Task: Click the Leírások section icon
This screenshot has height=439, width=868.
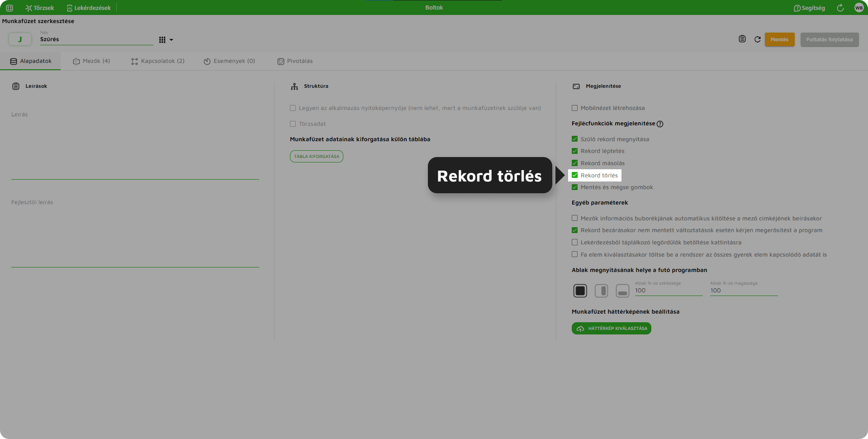Action: click(16, 86)
